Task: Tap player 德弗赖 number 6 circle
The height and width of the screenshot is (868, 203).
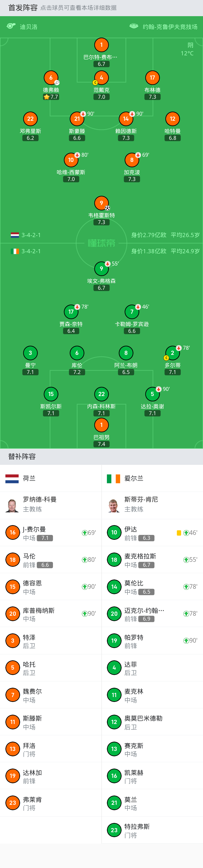Action: tap(51, 77)
